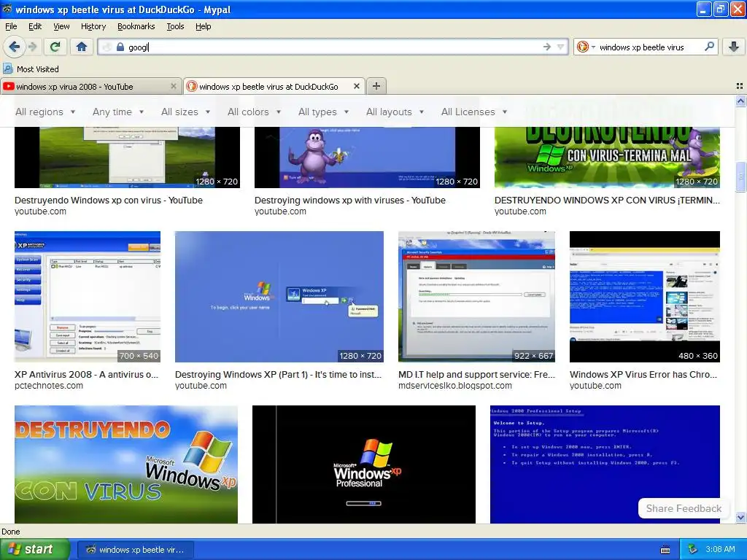Expand the All layouts filter
747x560 pixels.
coord(395,112)
